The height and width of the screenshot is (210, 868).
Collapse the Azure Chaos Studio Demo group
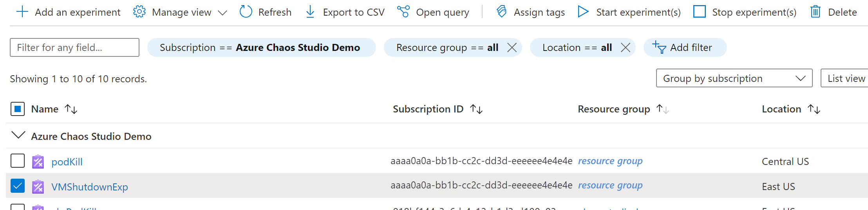point(18,136)
